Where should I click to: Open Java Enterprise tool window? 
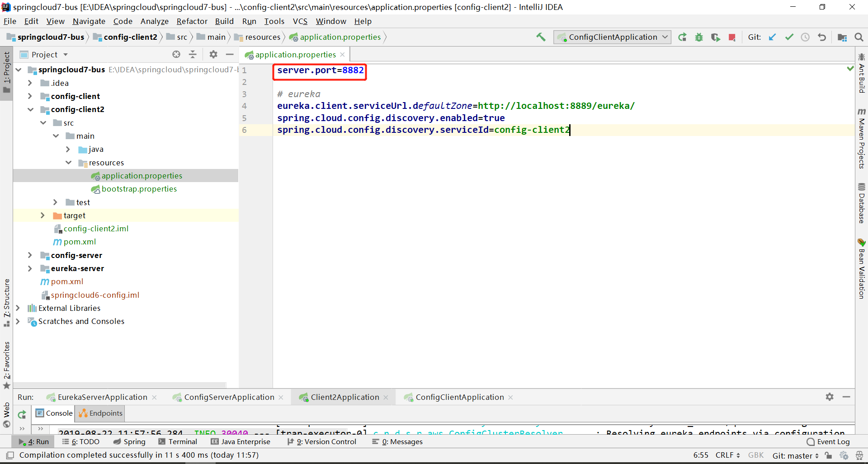coord(241,441)
